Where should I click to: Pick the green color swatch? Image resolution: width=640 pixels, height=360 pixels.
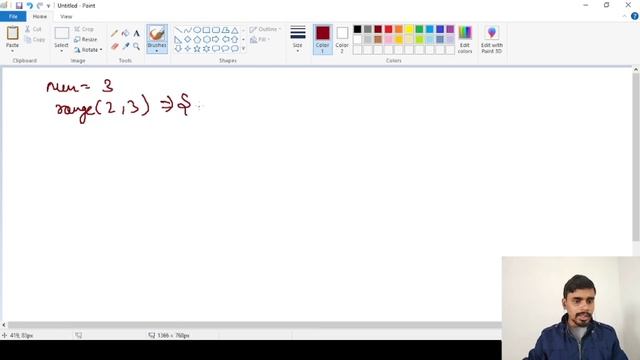click(x=419, y=29)
